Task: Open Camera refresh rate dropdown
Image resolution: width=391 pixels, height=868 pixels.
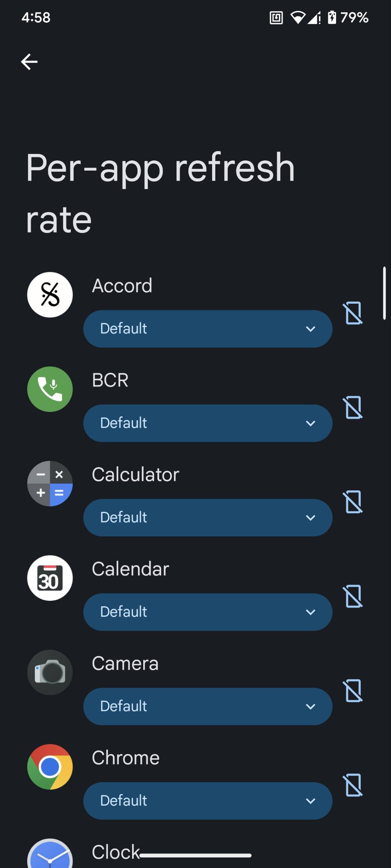Action: pyautogui.click(x=208, y=706)
